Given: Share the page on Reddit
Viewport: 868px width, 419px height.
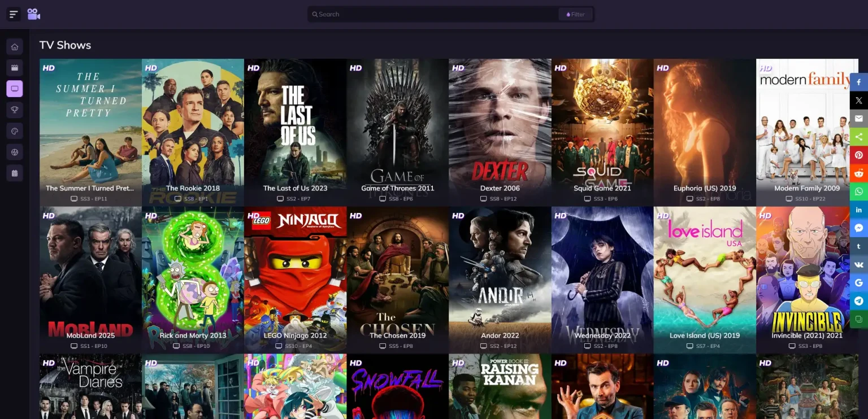Looking at the screenshot, I should click(859, 173).
